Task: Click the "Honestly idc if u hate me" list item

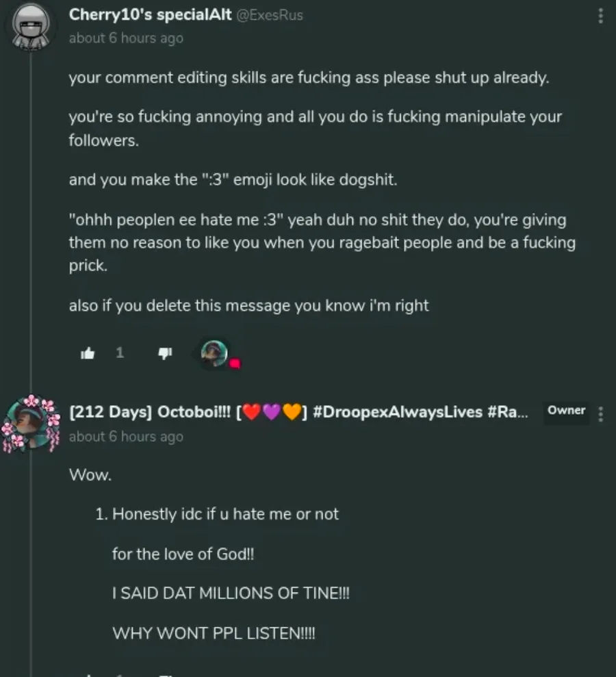Action: point(225,514)
